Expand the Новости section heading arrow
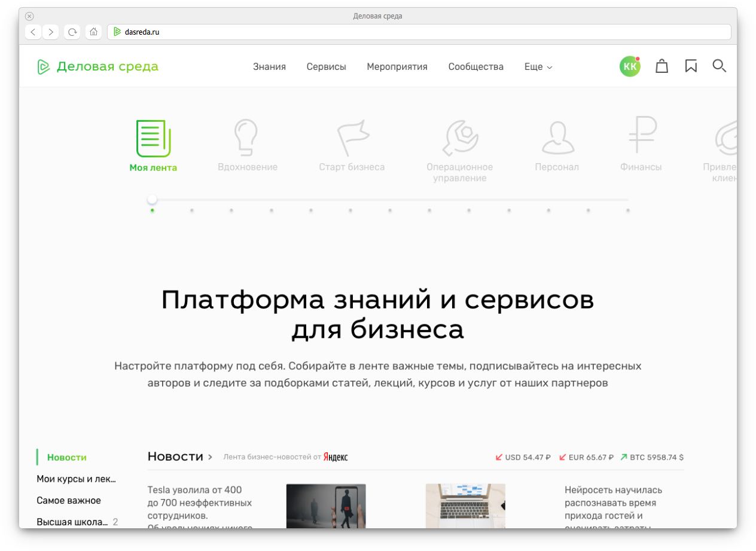The height and width of the screenshot is (551, 756). 210,457
